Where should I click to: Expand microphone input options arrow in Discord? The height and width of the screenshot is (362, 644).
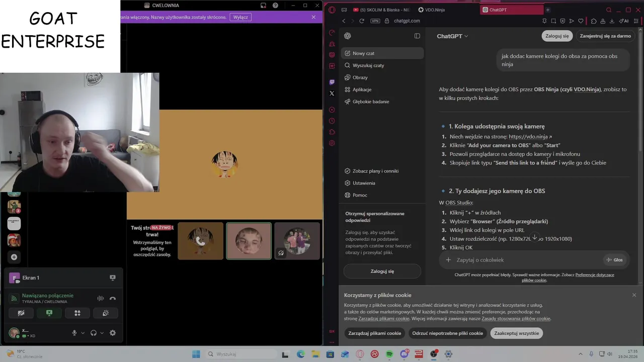83,333
